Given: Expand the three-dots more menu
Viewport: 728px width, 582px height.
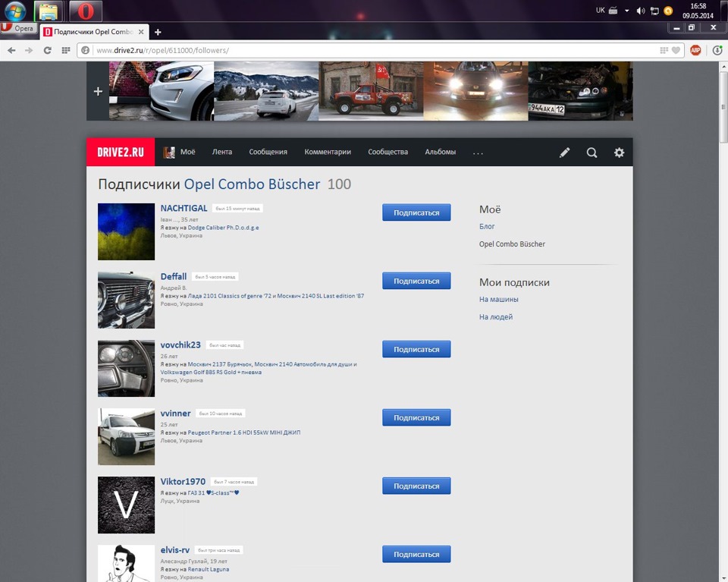Looking at the screenshot, I should coord(479,153).
